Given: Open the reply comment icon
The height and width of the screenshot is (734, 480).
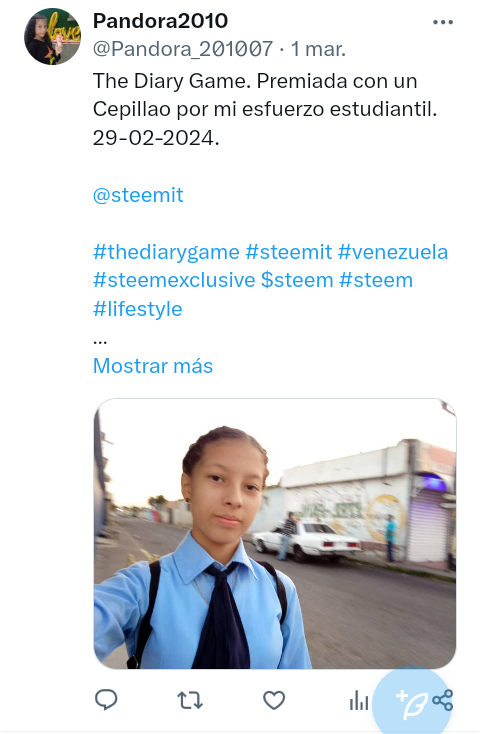Looking at the screenshot, I should point(106,700).
